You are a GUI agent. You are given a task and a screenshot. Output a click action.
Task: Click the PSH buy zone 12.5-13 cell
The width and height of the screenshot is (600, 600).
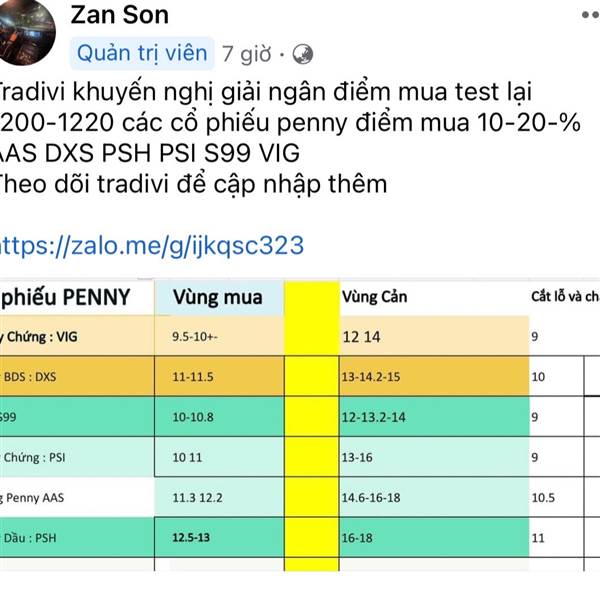point(219,538)
